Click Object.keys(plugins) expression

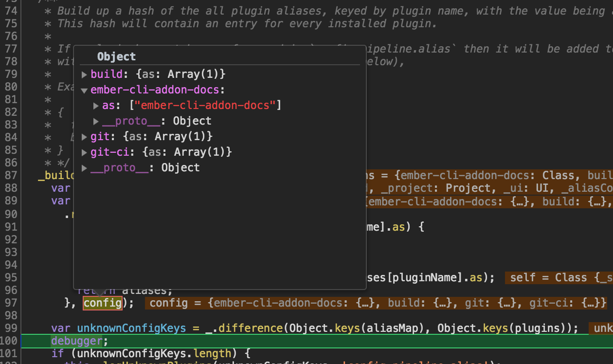click(x=505, y=328)
